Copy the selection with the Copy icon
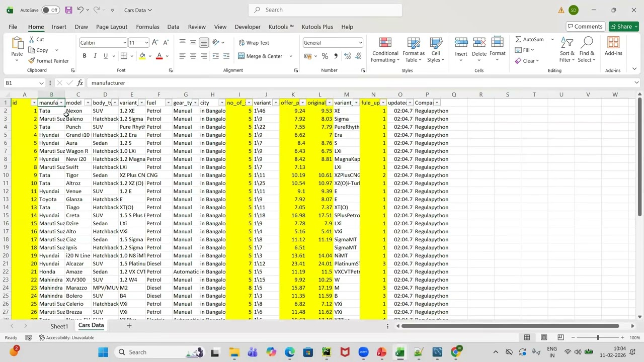This screenshot has height=362, width=644. 32,50
